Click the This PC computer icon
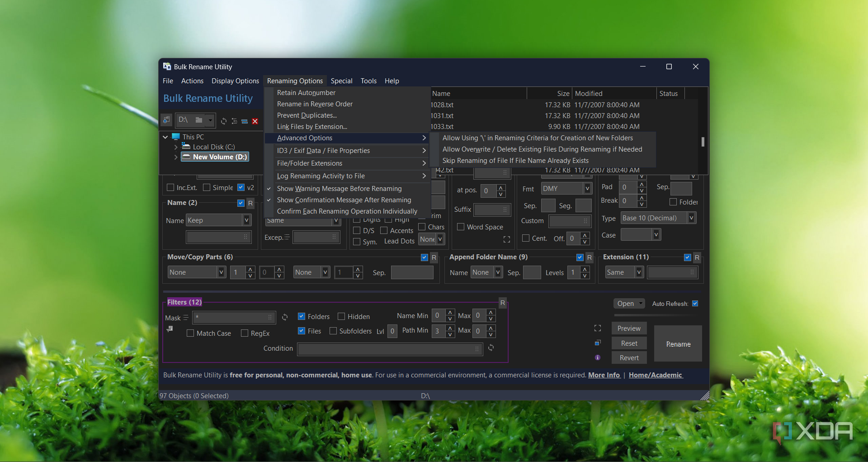 coord(176,137)
